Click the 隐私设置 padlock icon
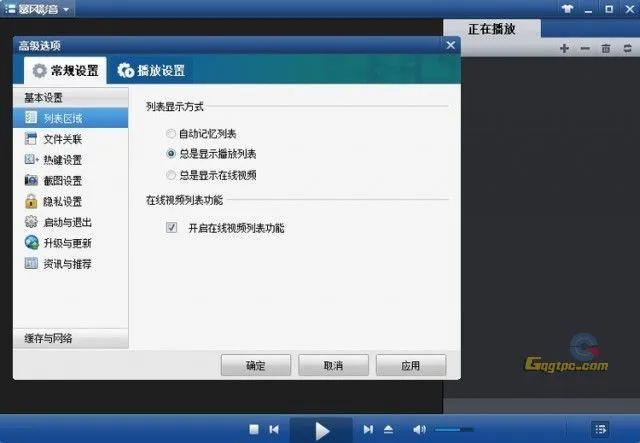Image resolution: width=640 pixels, height=443 pixels. (31, 201)
